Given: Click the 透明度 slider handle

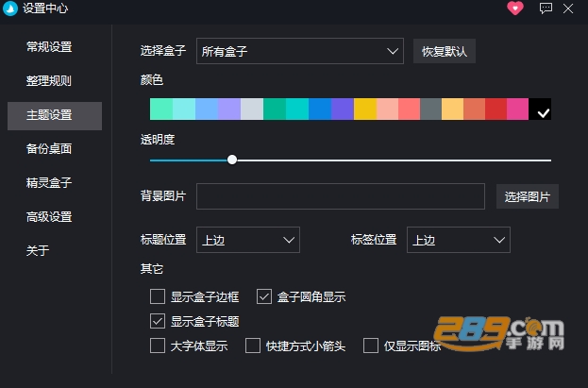Looking at the screenshot, I should 232,160.
